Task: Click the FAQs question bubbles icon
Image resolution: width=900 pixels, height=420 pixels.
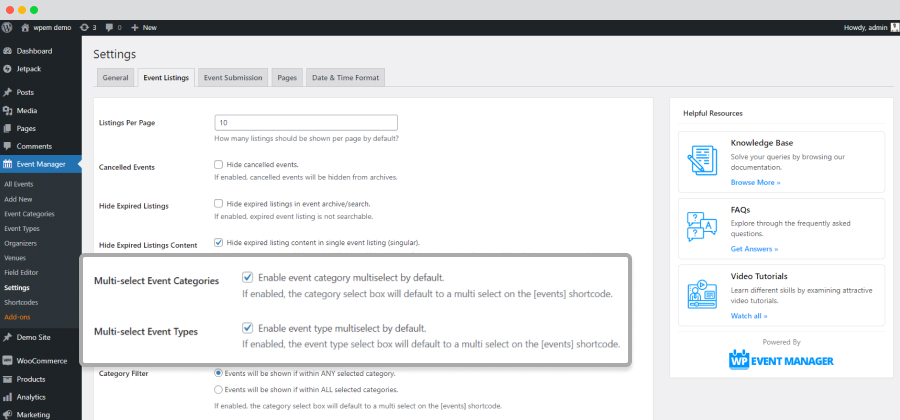Action: coord(702,227)
